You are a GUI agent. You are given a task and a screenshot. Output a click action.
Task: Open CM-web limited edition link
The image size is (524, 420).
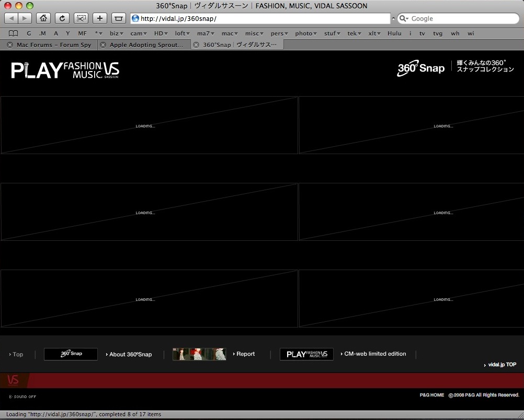373,354
